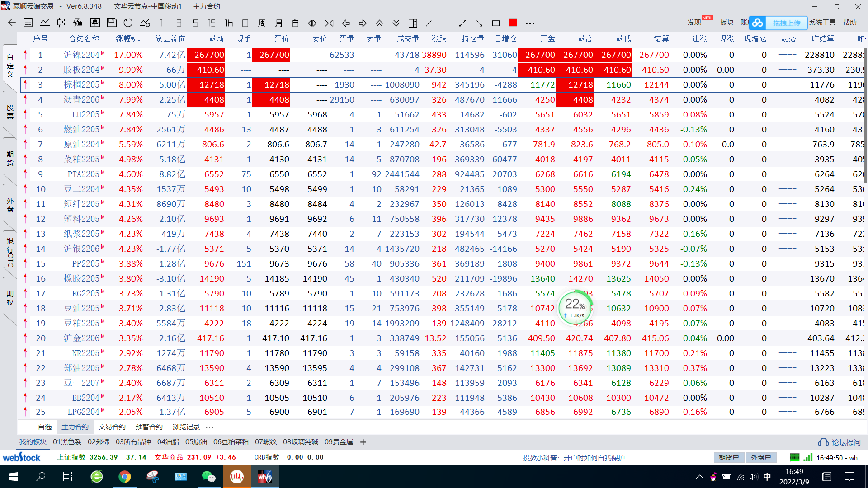Select the 沪镍2204 contract row

tap(443, 55)
